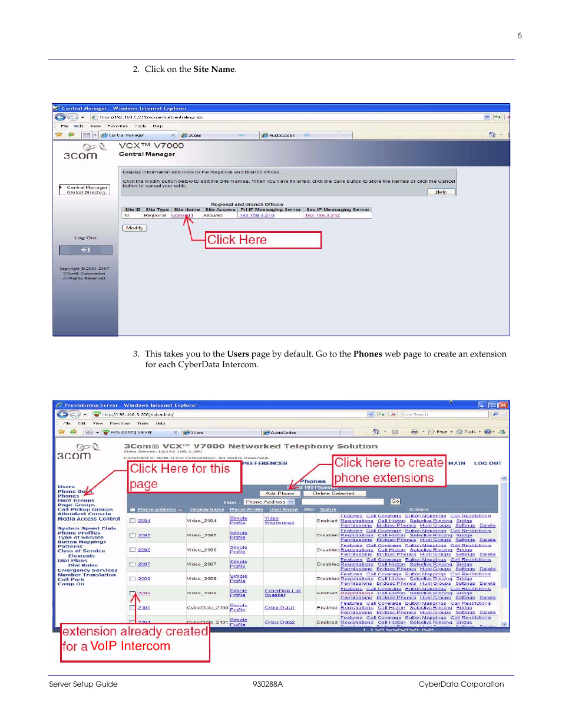Click refresh icon beside Central Manager address bar
562x728 pixels.
click(x=498, y=117)
